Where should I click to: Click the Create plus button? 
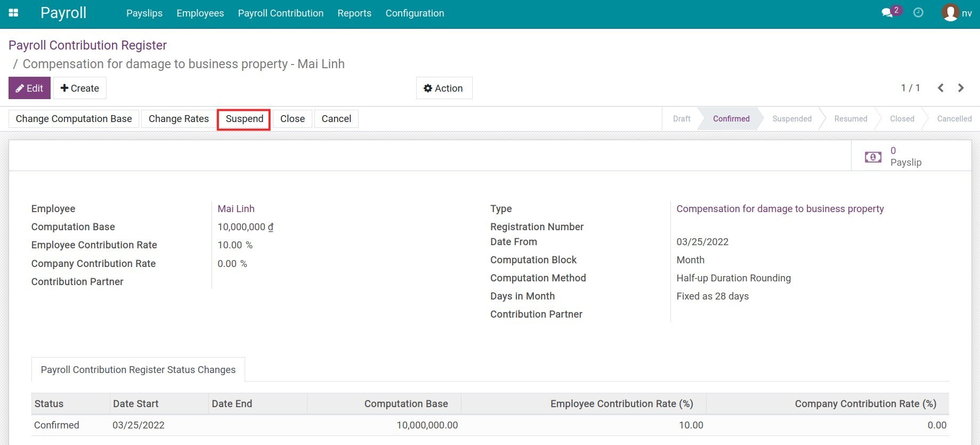coord(80,88)
